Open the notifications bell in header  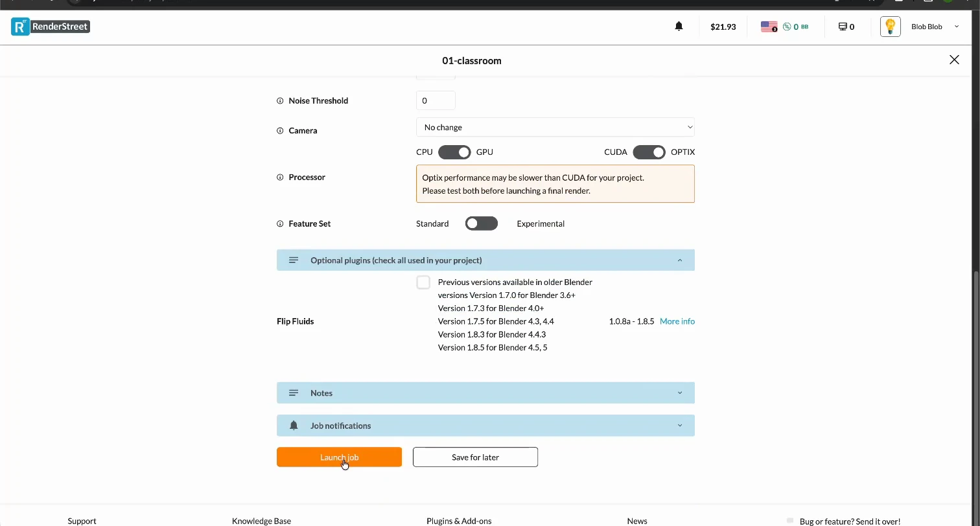pyautogui.click(x=679, y=27)
